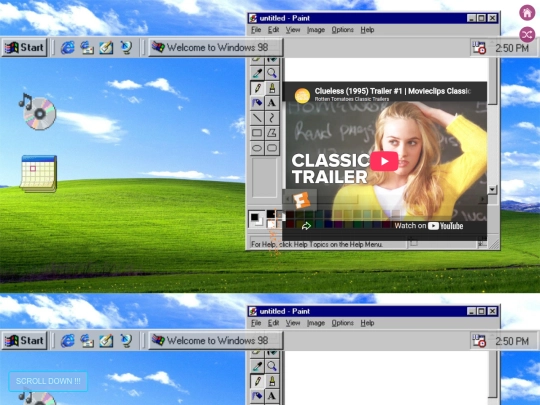
Task: Select Curve tool in upper Paint window
Action: [x=272, y=118]
